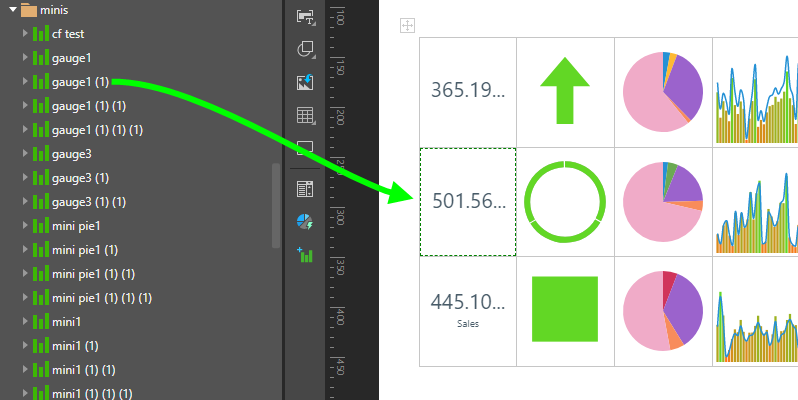Image resolution: width=798 pixels, height=400 pixels.
Task: Select the mini1 item in tree
Action: [x=66, y=322]
